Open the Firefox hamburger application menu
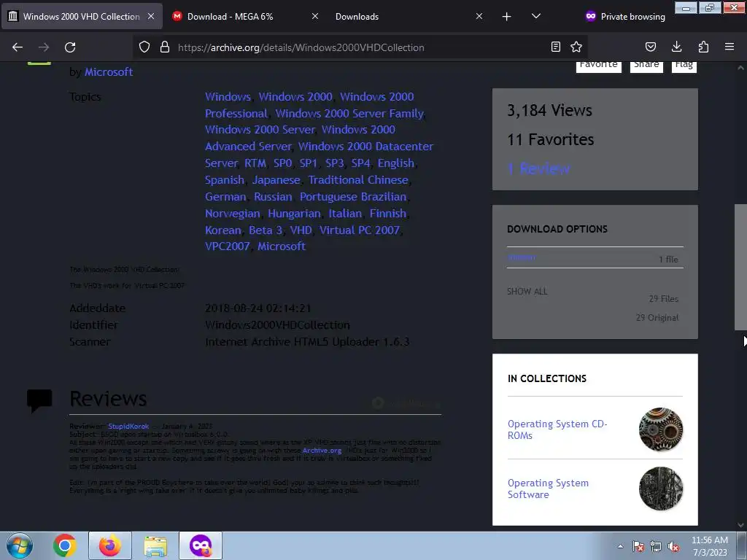747x560 pixels. click(729, 47)
